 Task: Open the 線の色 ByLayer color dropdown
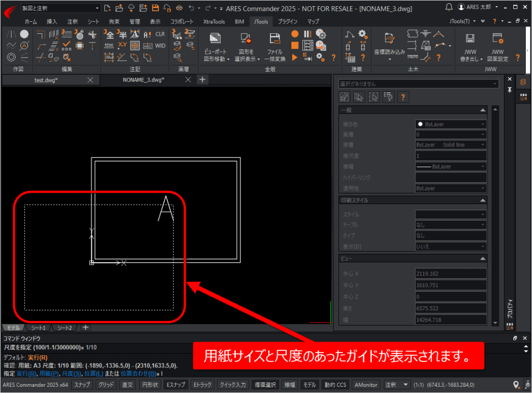(451, 125)
